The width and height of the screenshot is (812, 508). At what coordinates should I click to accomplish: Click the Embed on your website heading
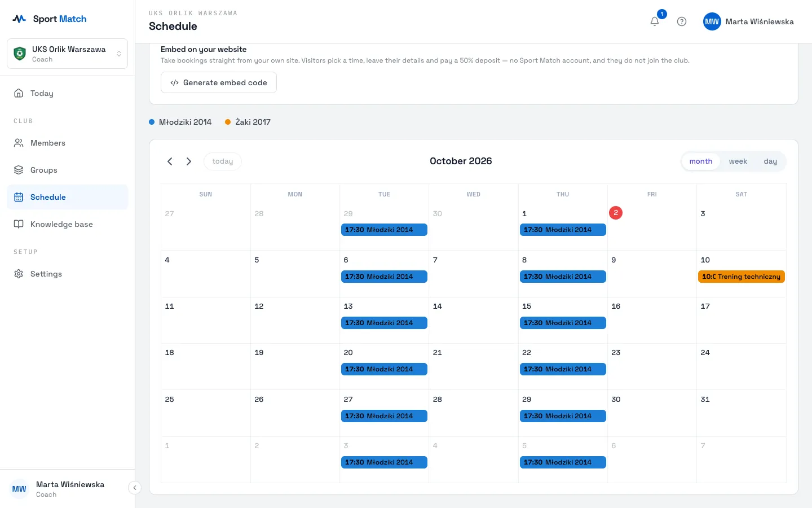coord(204,50)
